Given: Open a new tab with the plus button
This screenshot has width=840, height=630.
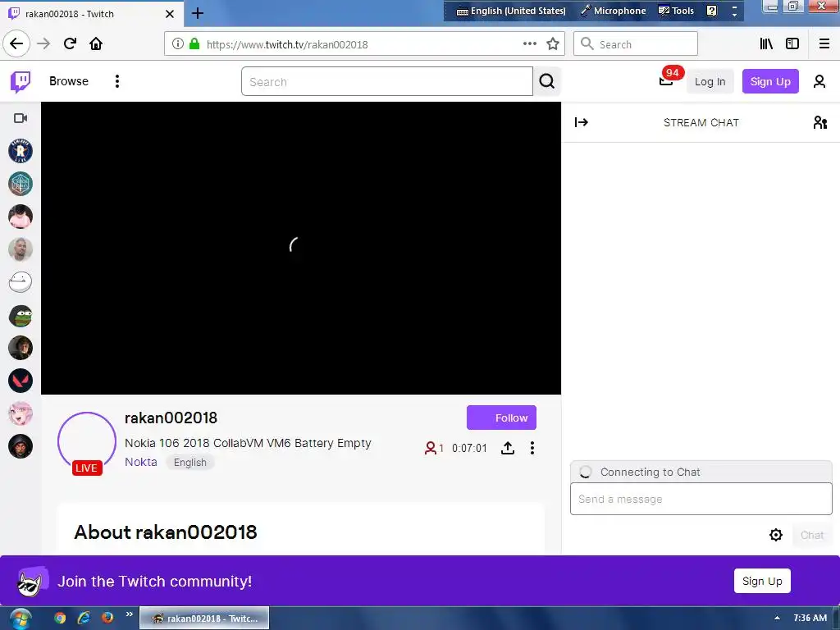Looking at the screenshot, I should (x=198, y=13).
